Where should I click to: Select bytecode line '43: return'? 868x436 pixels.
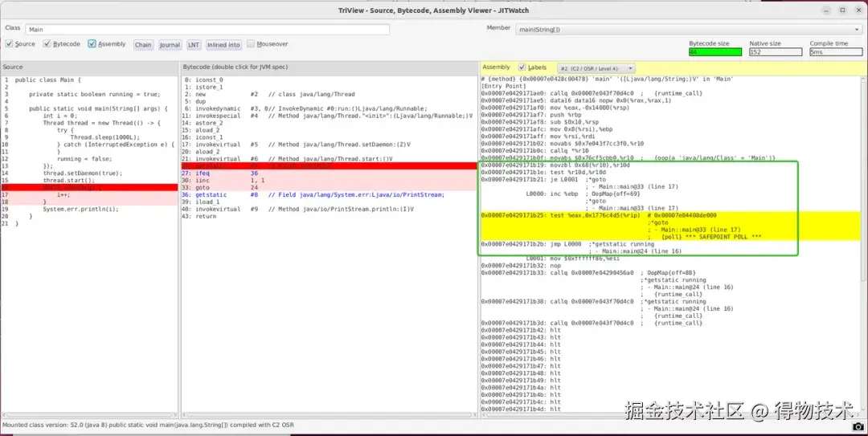click(200, 216)
